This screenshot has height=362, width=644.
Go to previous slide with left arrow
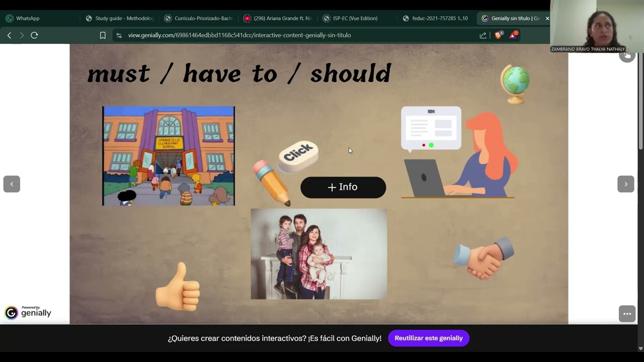(x=12, y=184)
